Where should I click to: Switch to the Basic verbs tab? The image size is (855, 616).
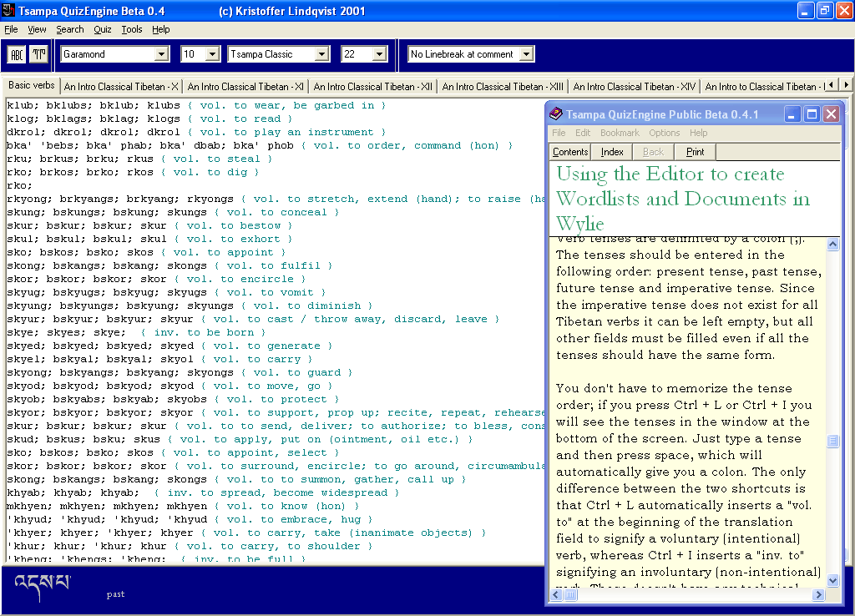pos(31,86)
